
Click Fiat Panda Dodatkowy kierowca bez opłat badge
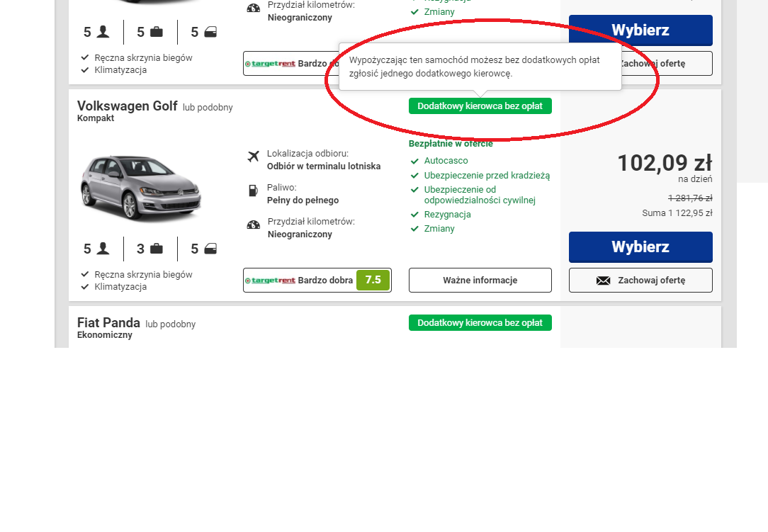480,323
